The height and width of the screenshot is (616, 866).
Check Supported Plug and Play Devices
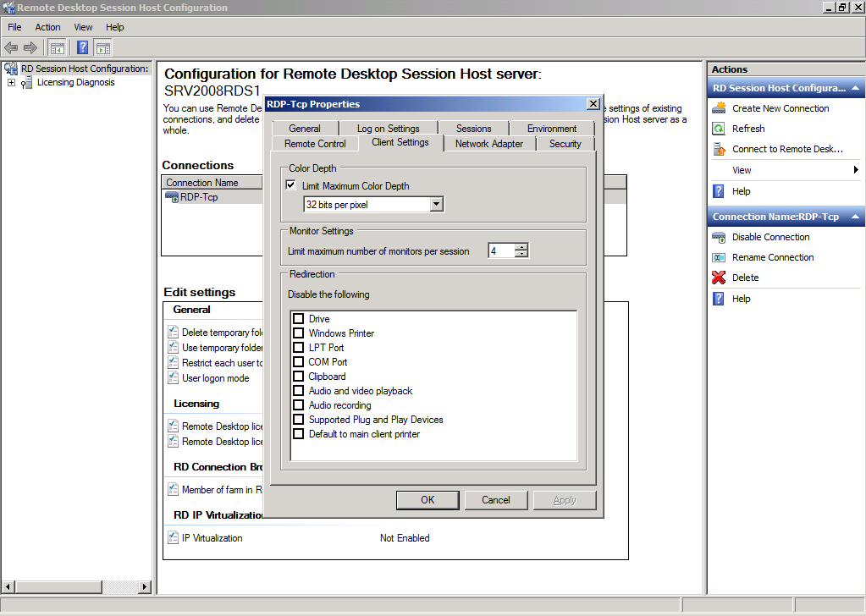coord(299,419)
